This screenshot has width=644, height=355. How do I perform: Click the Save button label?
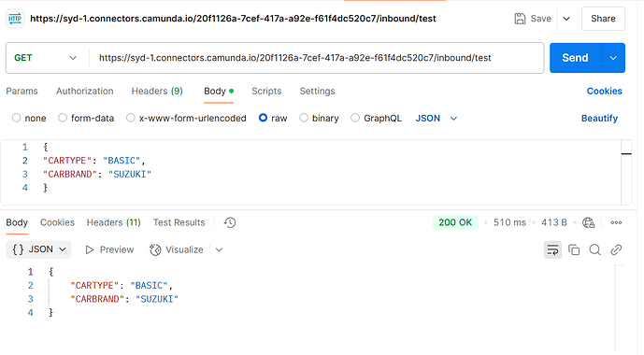[540, 19]
